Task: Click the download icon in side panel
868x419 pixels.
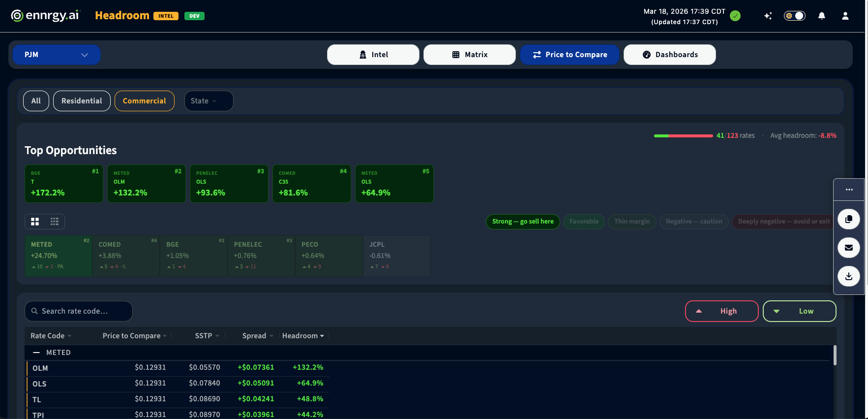Action: (x=848, y=276)
